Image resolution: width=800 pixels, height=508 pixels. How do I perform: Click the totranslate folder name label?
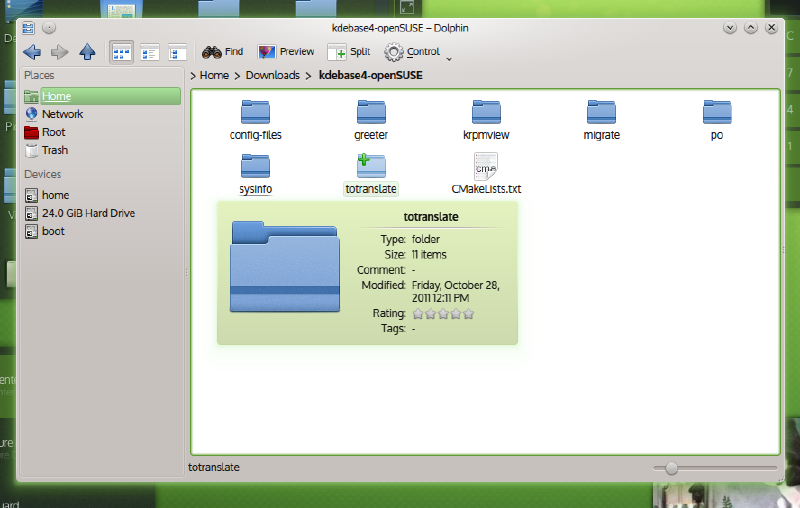pyautogui.click(x=371, y=189)
